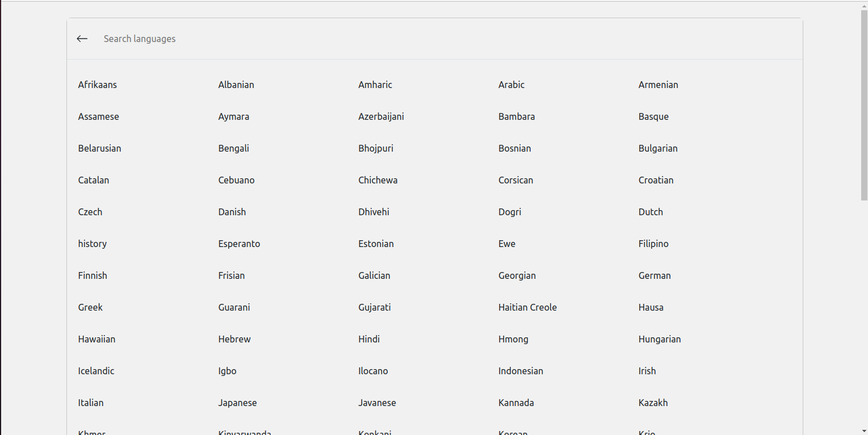Choose German from the list
This screenshot has width=868, height=435.
point(655,275)
